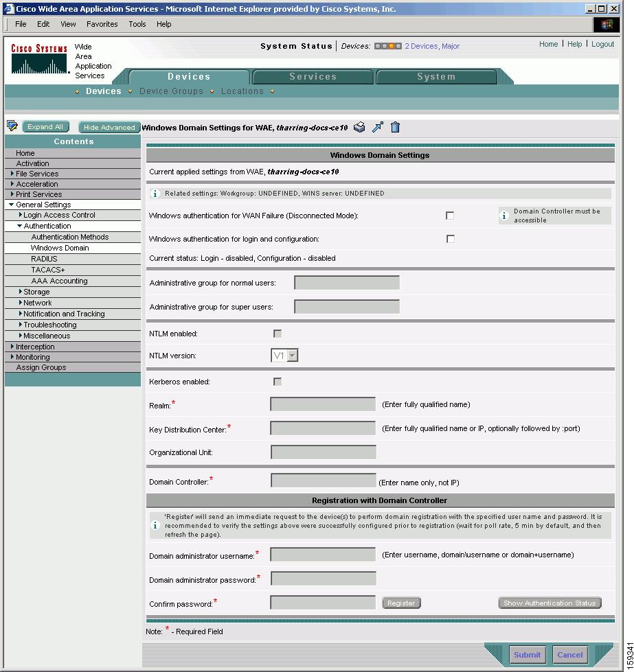Viewport: 634px width, 672px height.
Task: Click the info icon by Domain Controller note
Action: click(x=504, y=216)
